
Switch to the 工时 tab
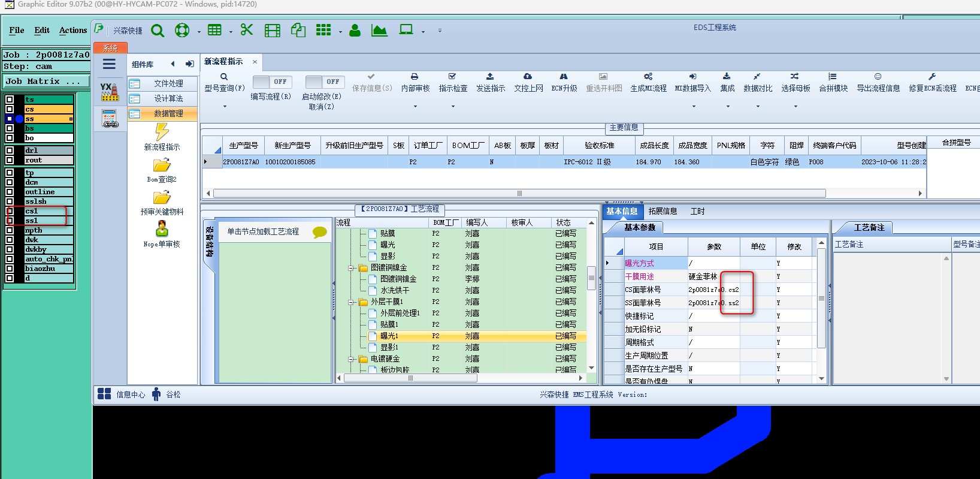697,211
